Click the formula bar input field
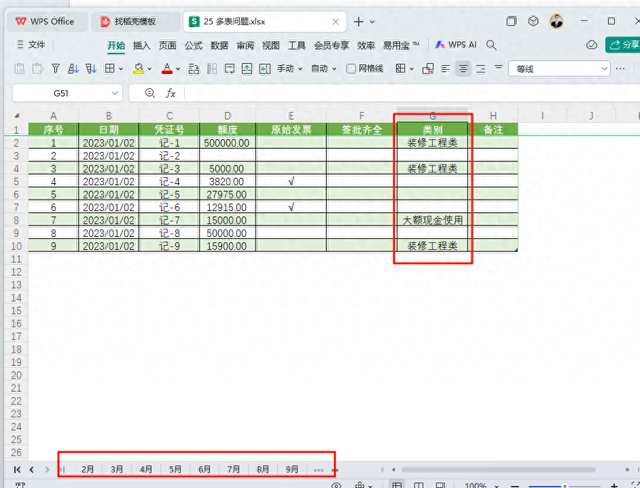This screenshot has height=488, width=640. tap(412, 93)
